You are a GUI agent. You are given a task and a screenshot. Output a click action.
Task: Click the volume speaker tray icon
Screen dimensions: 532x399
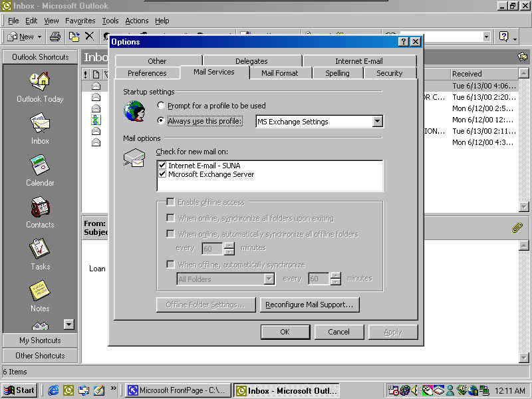click(x=414, y=390)
